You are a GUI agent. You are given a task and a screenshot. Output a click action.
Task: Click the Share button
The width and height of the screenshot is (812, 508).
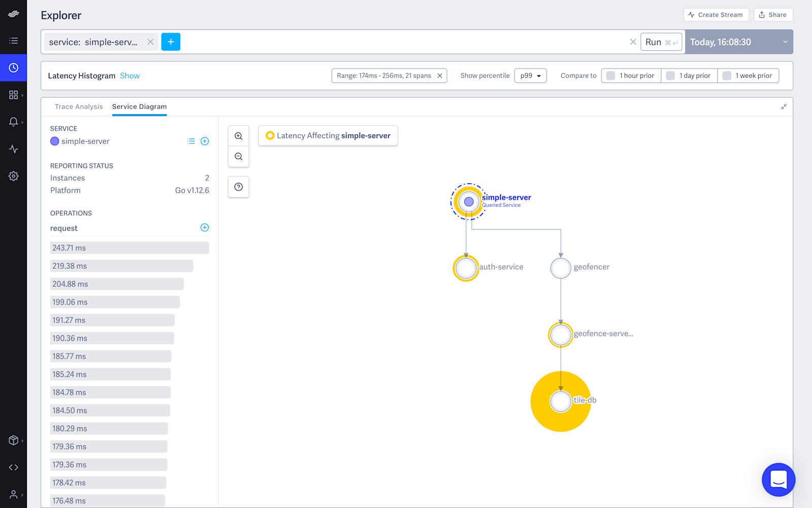[x=773, y=15]
